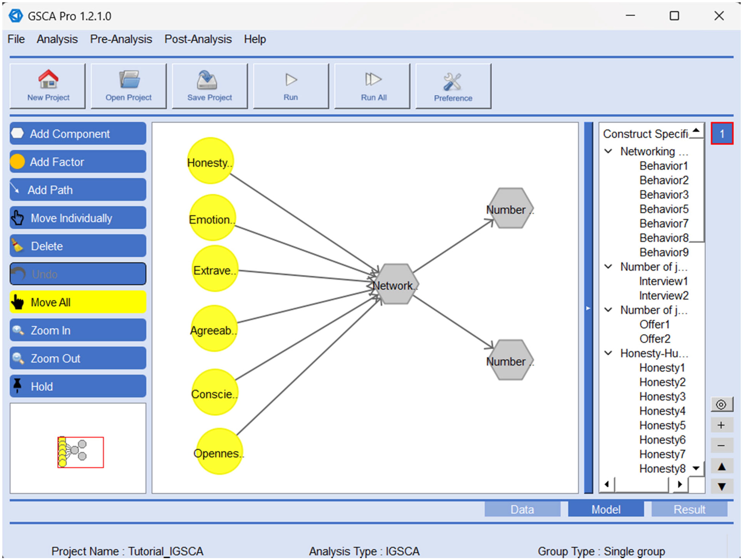The width and height of the screenshot is (743, 560).
Task: Open the File menu
Action: click(x=16, y=39)
